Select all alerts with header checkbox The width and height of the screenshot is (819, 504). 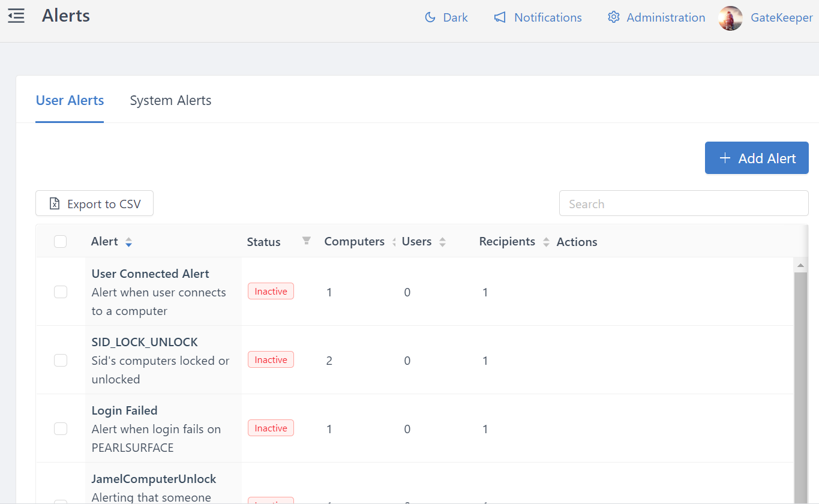[x=60, y=242]
